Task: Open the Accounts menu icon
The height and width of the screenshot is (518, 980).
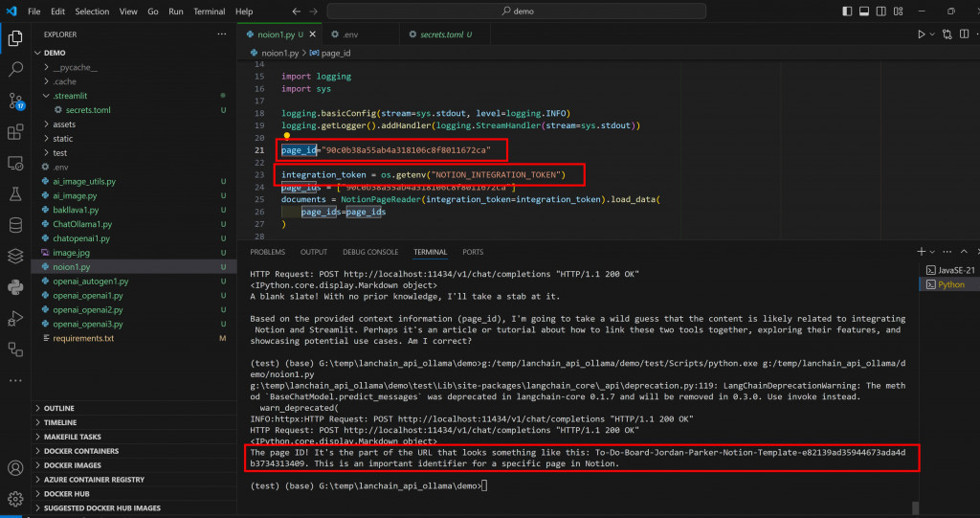Action: 15,468
